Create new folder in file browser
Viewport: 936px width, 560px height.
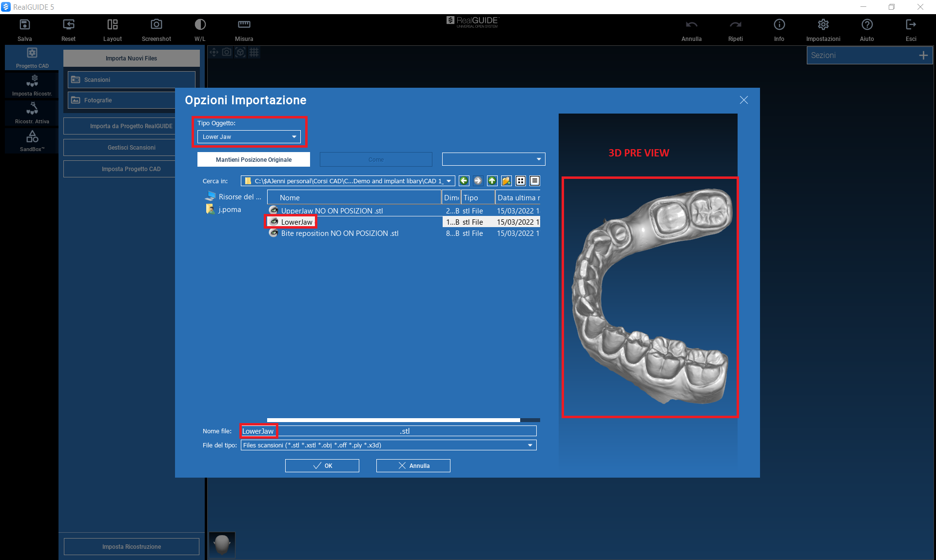pos(506,181)
